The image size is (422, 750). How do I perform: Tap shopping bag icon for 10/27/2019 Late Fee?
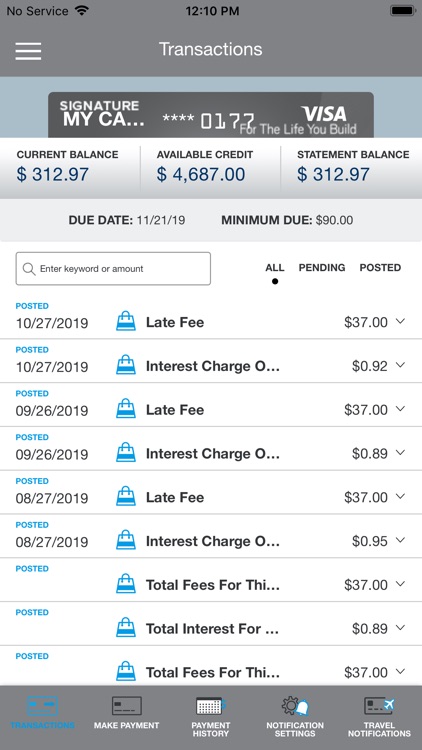pyautogui.click(x=126, y=321)
